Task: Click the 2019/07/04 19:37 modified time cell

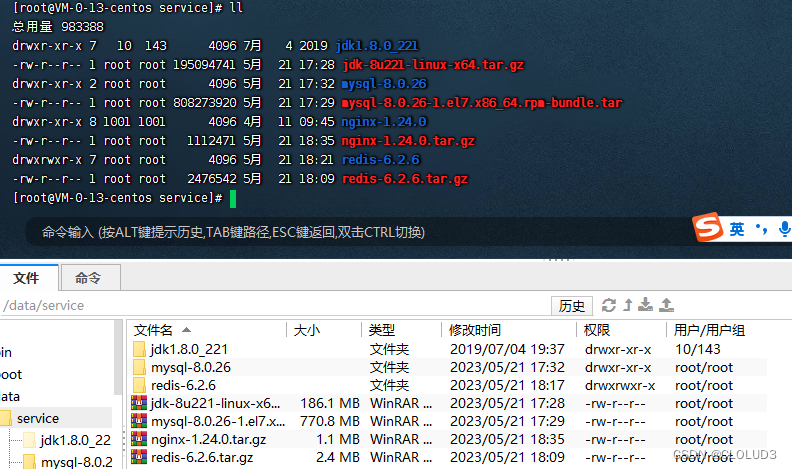Action: click(507, 349)
